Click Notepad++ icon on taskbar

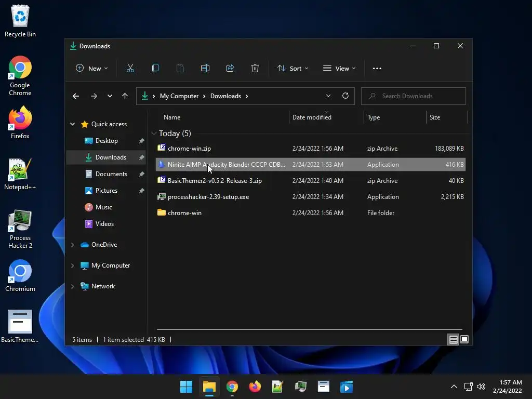point(277,387)
